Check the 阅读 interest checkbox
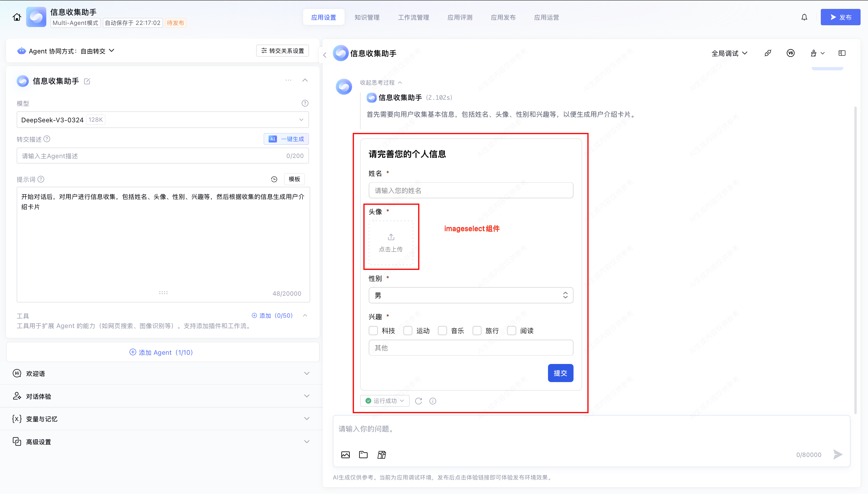This screenshot has width=868, height=494. point(511,331)
